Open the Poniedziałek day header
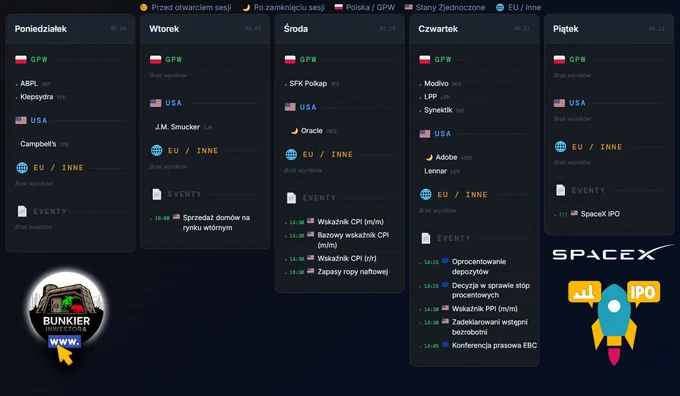The height and width of the screenshot is (396, 680). click(x=71, y=29)
